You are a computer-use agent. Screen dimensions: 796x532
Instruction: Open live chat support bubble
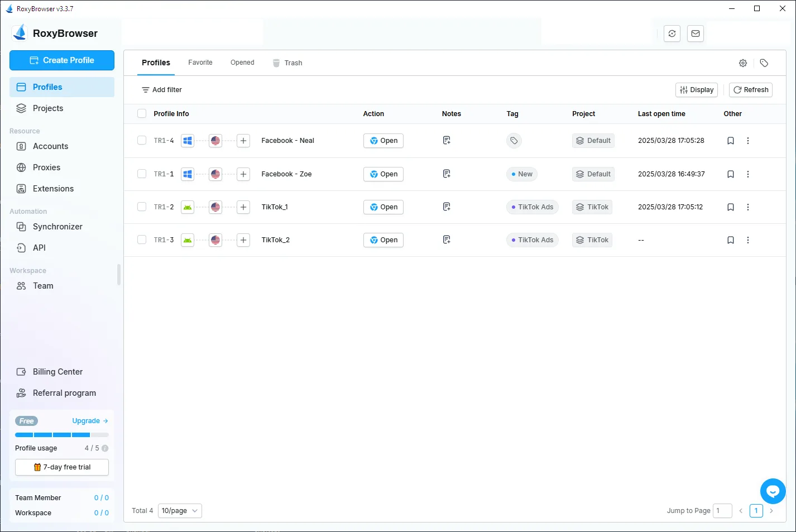click(773, 491)
